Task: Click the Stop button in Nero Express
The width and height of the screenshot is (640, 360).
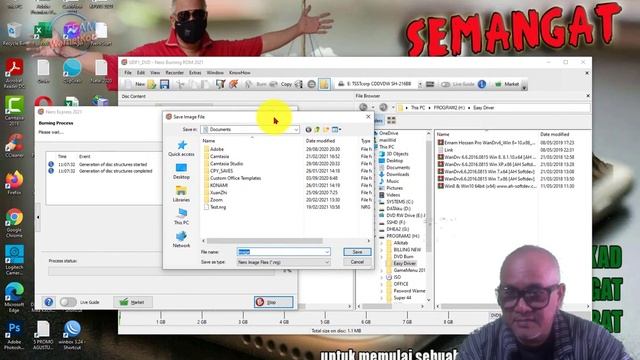Action: 273,302
